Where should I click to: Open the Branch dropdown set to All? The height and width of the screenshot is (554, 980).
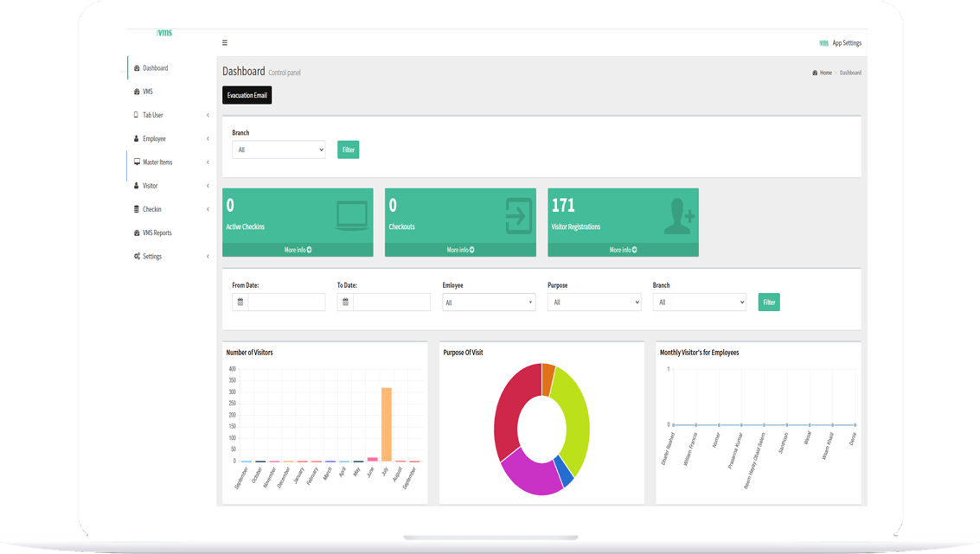[278, 149]
